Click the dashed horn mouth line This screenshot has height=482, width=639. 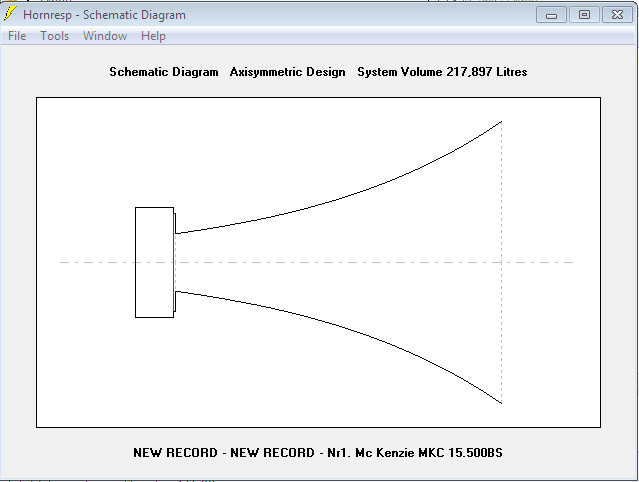point(502,262)
